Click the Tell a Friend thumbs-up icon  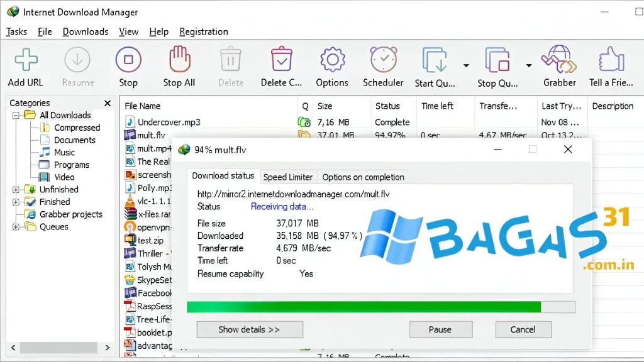click(x=611, y=60)
